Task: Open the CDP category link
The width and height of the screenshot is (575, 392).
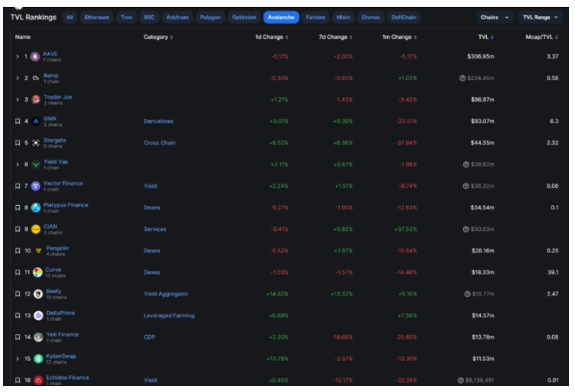Action: pyautogui.click(x=149, y=337)
